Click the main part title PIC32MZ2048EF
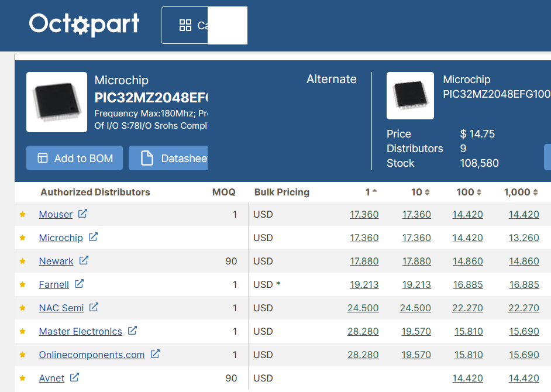Image resolution: width=551 pixels, height=392 pixels. point(151,98)
